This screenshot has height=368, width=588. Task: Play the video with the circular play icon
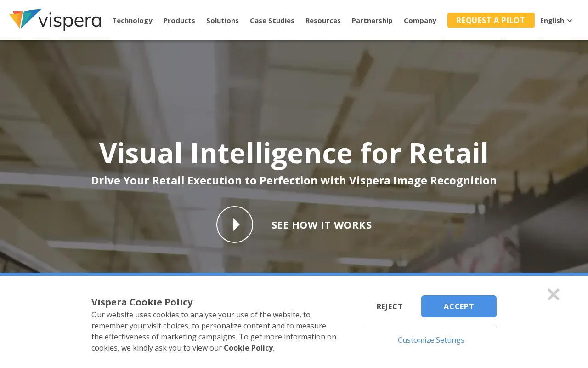click(x=235, y=224)
